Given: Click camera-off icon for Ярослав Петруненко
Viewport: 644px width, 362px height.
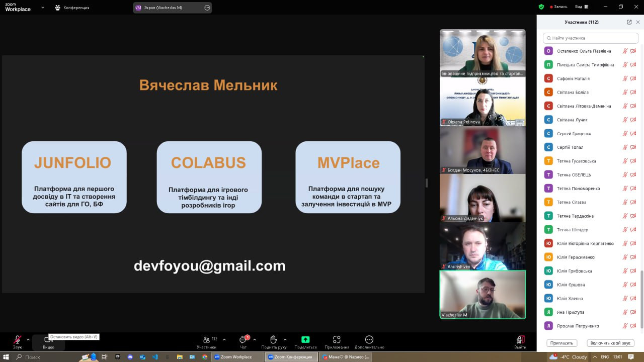Looking at the screenshot, I should (x=633, y=326).
